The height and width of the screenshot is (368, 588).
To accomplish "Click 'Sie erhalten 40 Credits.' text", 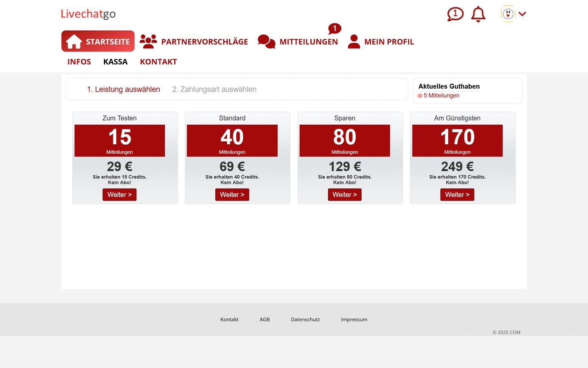I will pos(232,177).
